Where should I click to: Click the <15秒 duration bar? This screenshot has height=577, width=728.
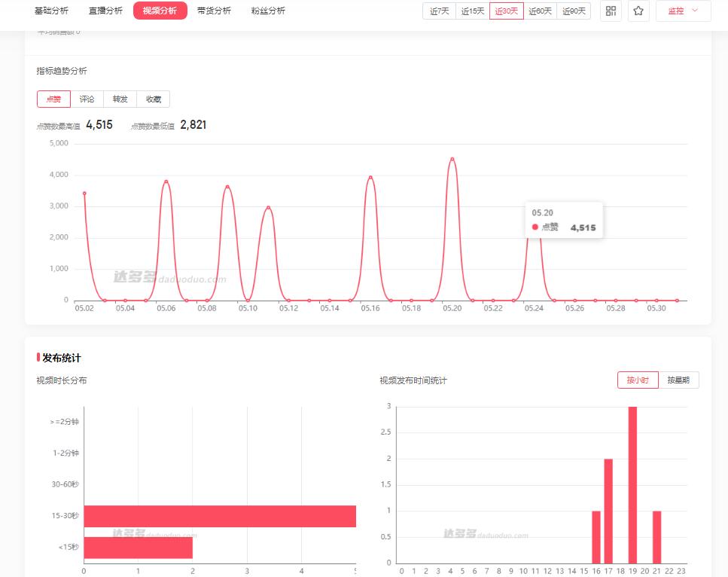tap(138, 548)
